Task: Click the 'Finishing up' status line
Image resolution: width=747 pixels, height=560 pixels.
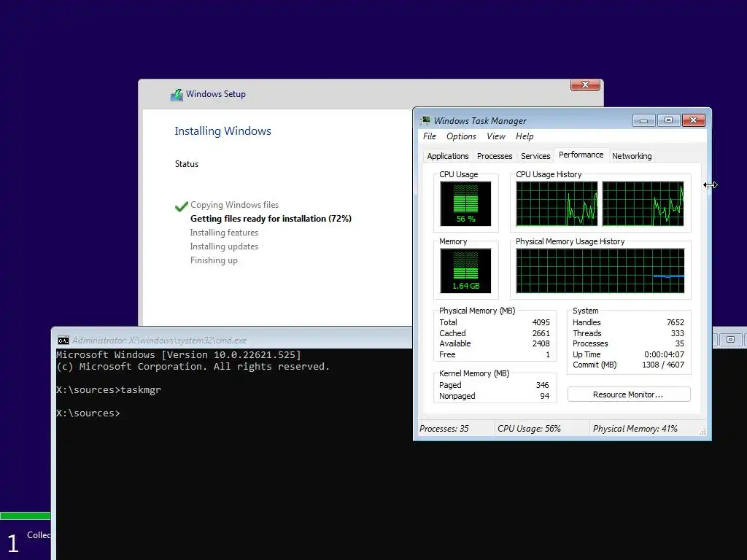Action: click(x=214, y=260)
